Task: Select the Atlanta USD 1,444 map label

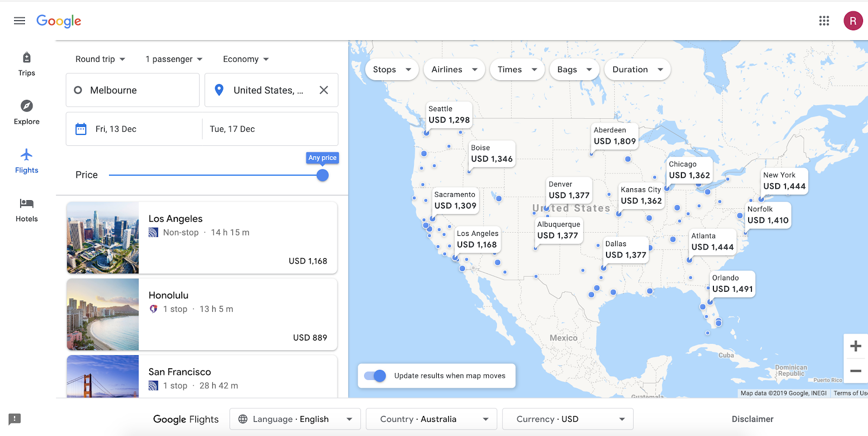Action: 712,242
